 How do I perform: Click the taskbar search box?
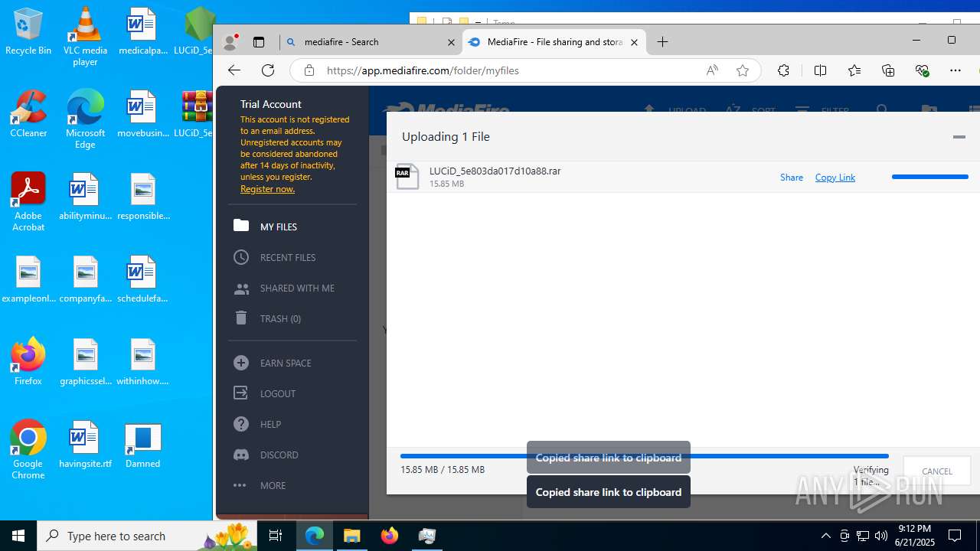[x=149, y=536]
